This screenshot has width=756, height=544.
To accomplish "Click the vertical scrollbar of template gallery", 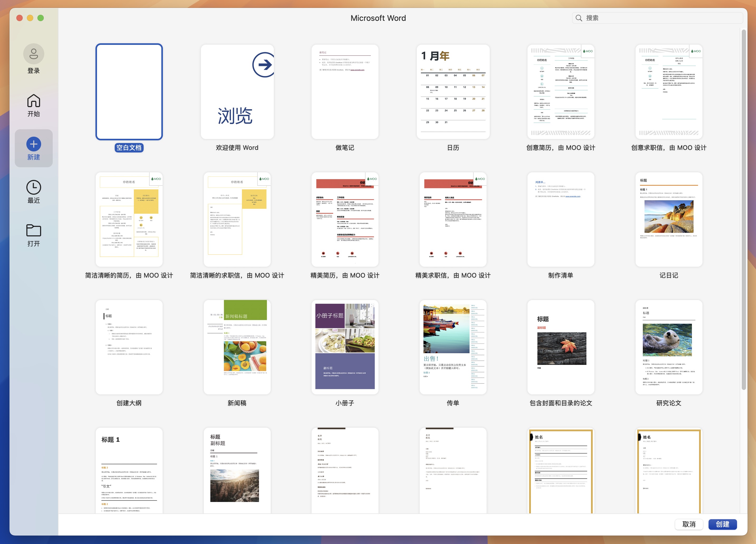I will [743, 209].
